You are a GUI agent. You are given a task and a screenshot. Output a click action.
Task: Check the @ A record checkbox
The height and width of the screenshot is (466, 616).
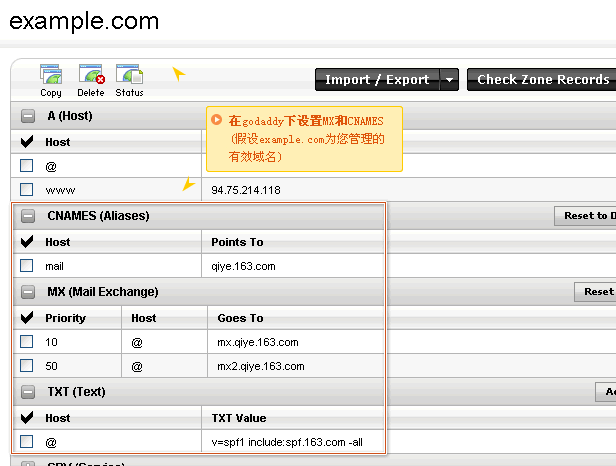coord(27,166)
